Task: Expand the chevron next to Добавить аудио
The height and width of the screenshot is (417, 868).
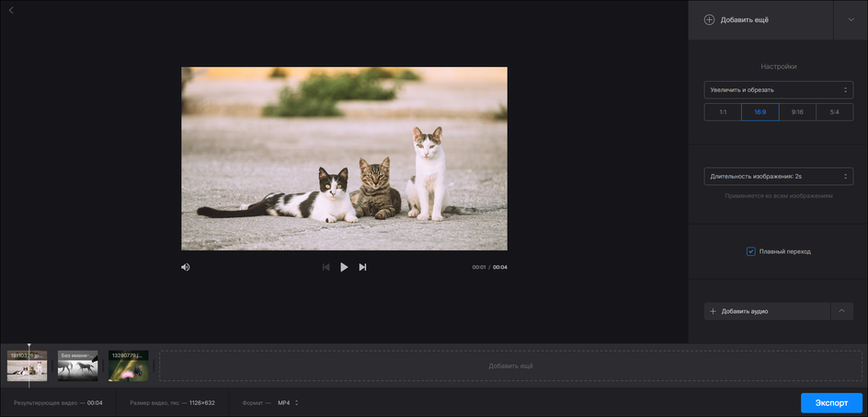Action: [841, 311]
